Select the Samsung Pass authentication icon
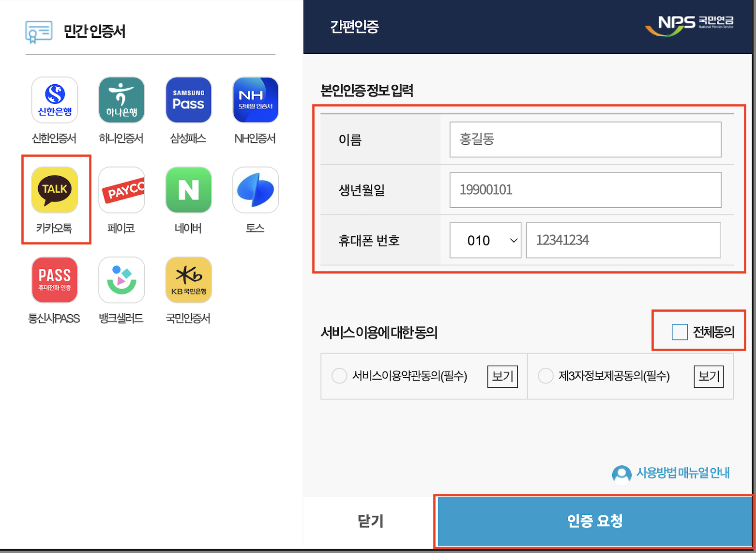The image size is (756, 553). click(x=188, y=100)
